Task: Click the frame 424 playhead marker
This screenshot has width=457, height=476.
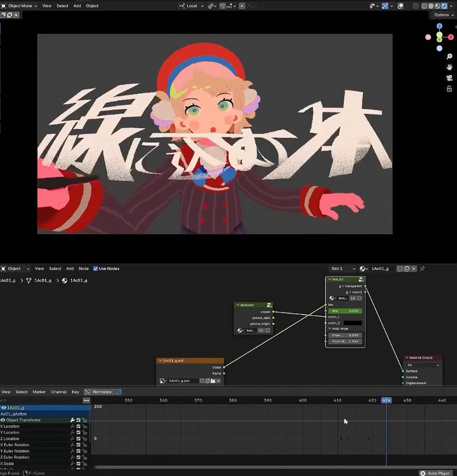Action: [386, 400]
